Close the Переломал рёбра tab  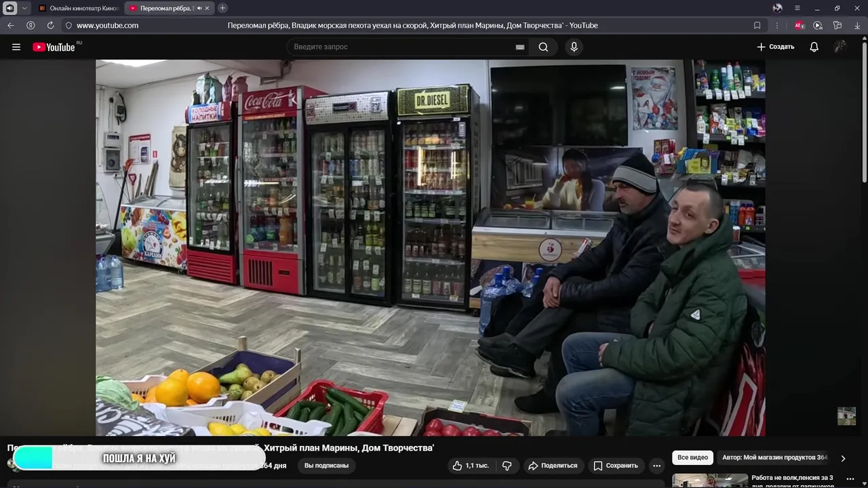point(207,8)
